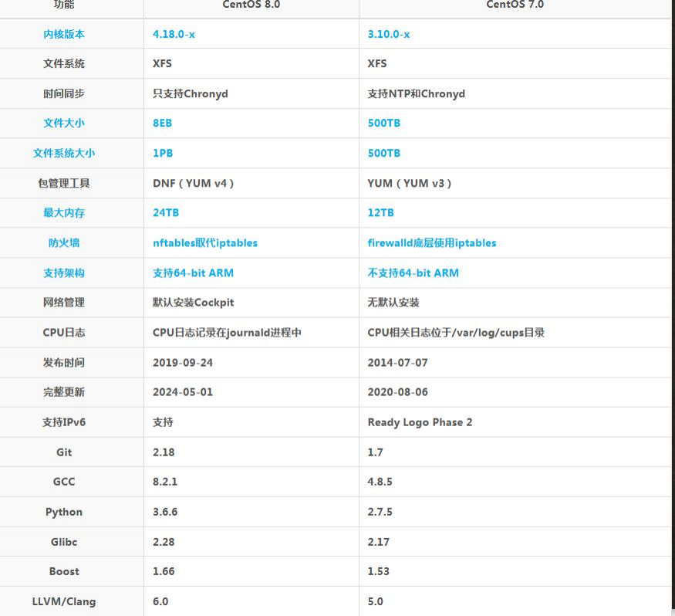The width and height of the screenshot is (675, 616).
Task: Select the 'CPU日志' row label
Action: pos(64,332)
